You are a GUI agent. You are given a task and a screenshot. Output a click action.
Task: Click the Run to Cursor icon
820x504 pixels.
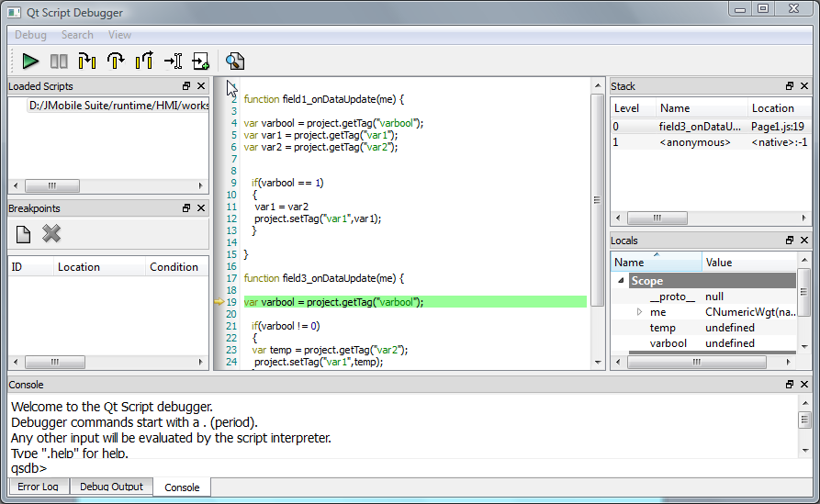click(173, 62)
